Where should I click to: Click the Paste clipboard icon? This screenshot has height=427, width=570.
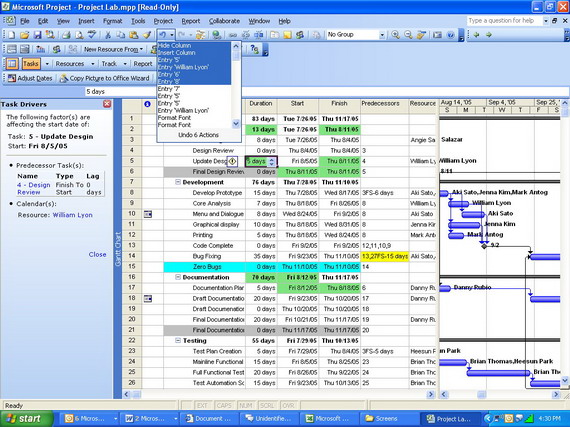133,35
